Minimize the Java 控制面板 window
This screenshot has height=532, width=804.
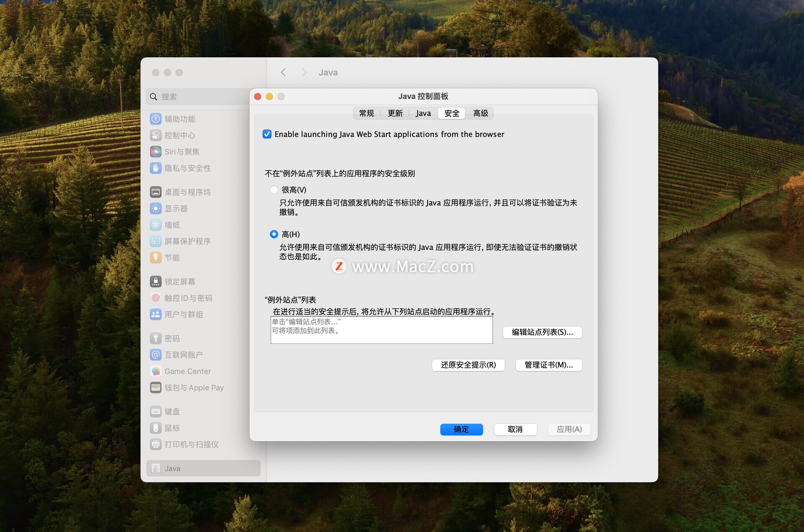point(269,97)
